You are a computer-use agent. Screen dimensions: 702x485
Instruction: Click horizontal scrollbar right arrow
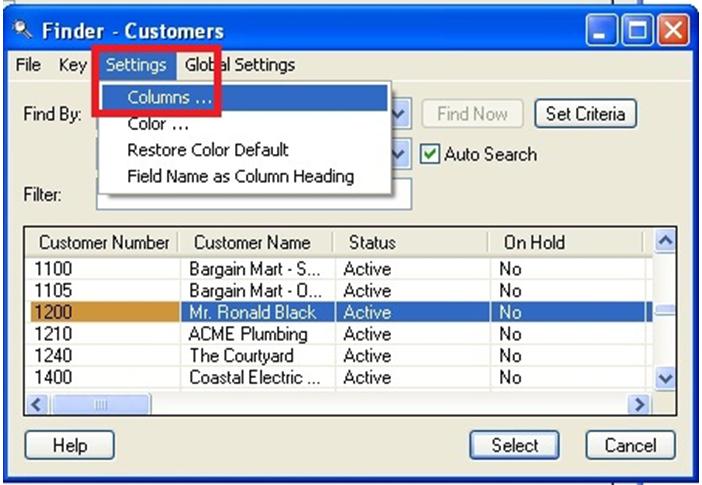click(x=638, y=404)
